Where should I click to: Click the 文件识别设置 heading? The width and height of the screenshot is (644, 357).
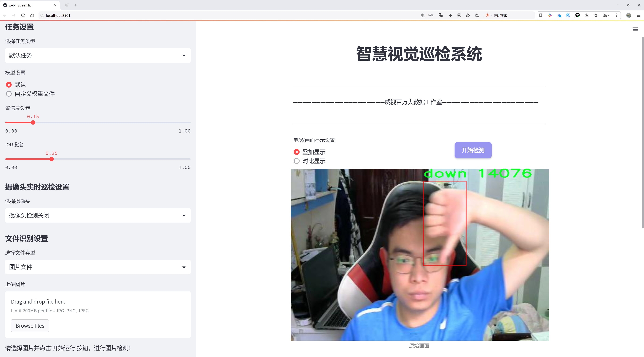click(26, 239)
